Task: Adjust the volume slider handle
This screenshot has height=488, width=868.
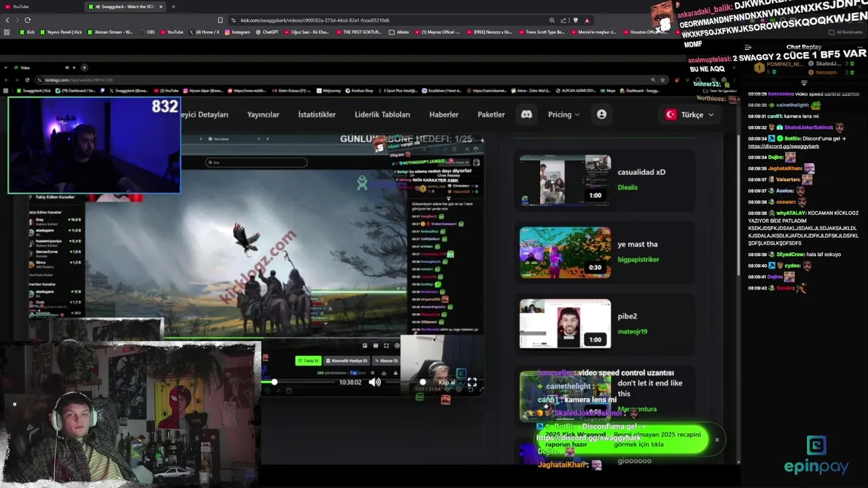Action: (422, 382)
